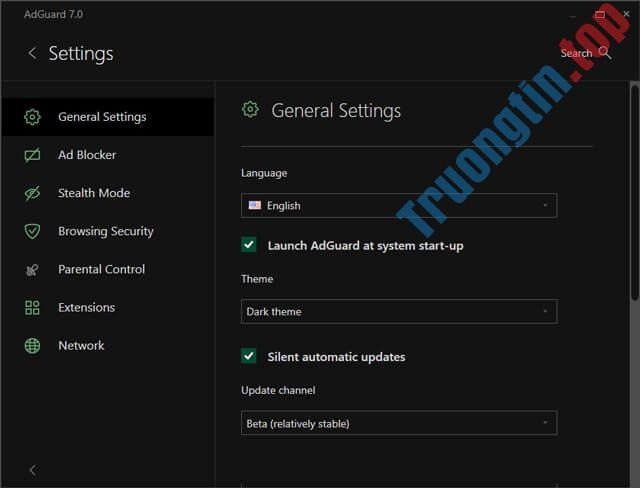Click the Settings page title

(x=81, y=54)
